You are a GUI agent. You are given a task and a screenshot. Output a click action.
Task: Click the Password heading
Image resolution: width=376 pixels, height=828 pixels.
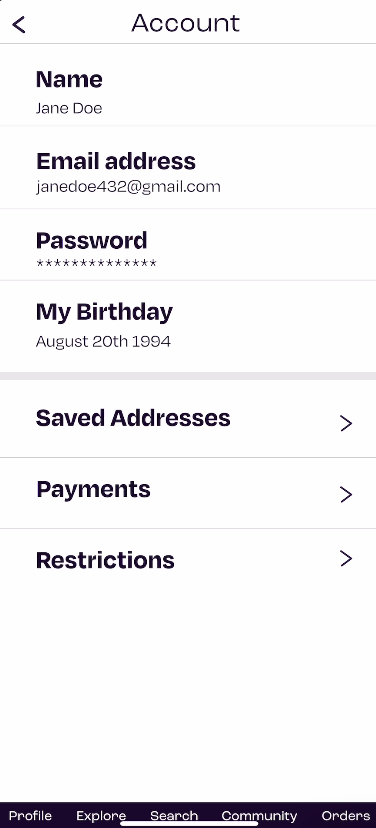[92, 240]
